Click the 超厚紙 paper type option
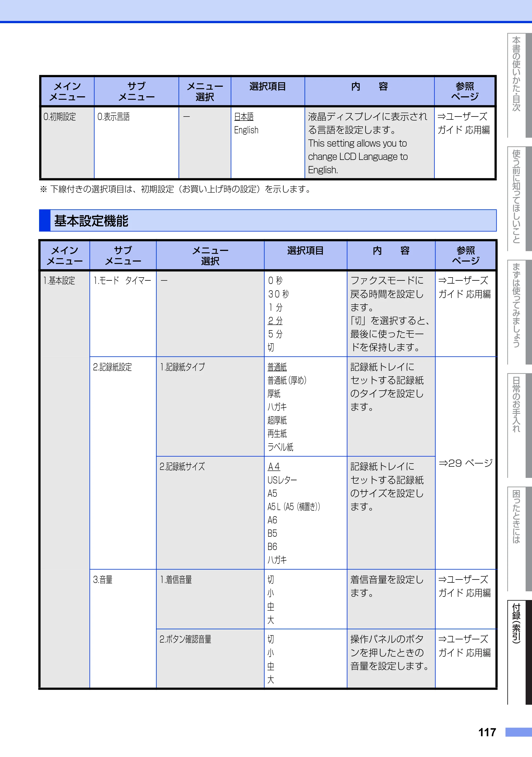Viewport: 532px width, 757px height. 277,420
